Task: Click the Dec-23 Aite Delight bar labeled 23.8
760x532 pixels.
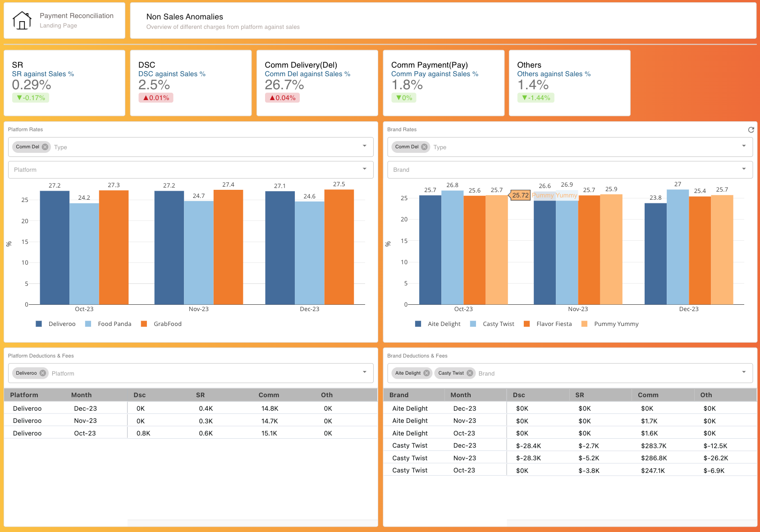Action: click(655, 254)
